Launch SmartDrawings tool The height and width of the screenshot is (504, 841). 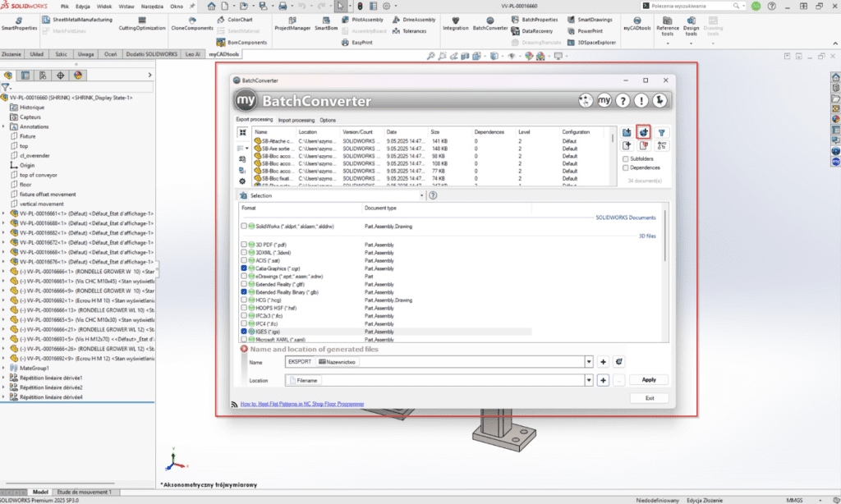[590, 20]
